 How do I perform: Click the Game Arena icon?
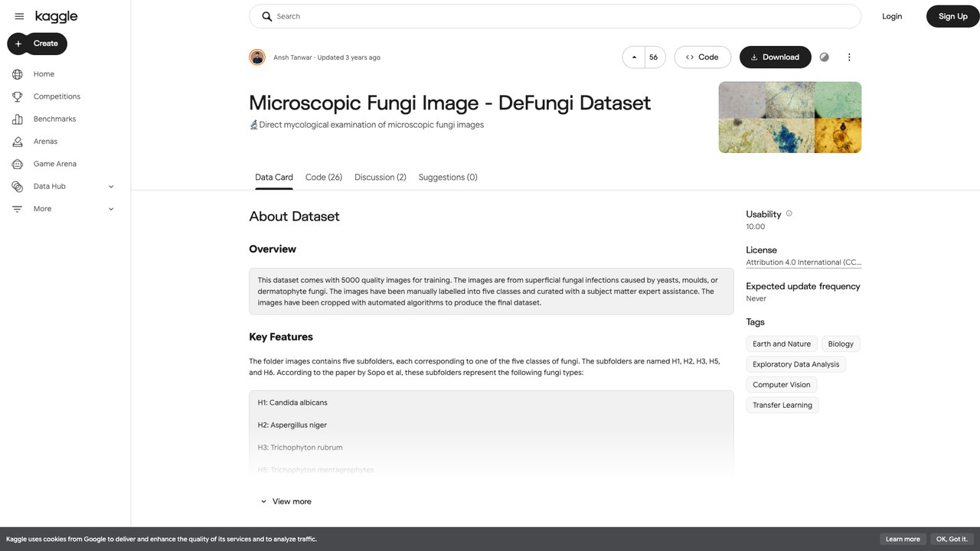(x=18, y=164)
